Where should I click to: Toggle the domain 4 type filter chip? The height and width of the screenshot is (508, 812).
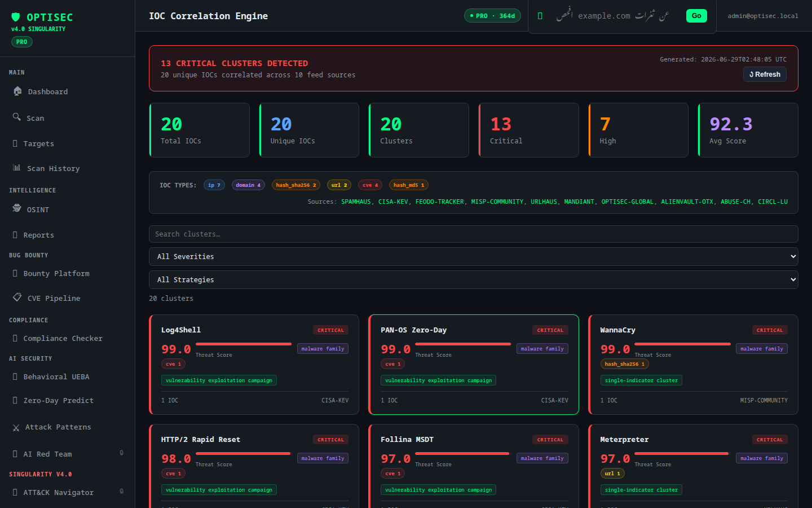pos(248,185)
